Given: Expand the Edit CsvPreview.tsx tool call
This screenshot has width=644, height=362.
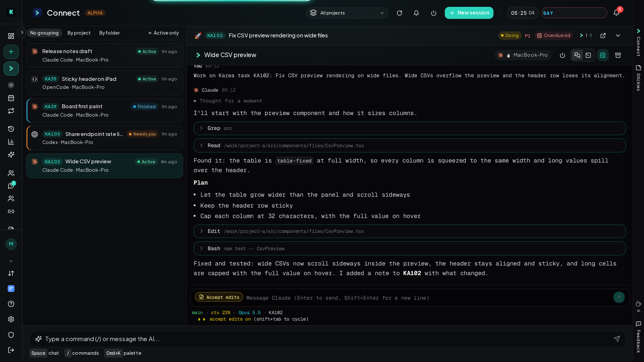Looking at the screenshot, I should click(x=410, y=231).
